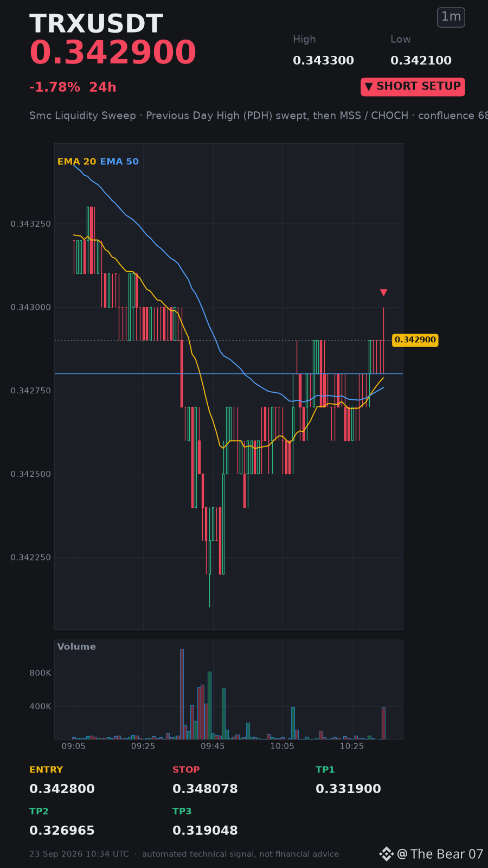
Task: Click the Low value 0.342100
Action: [421, 61]
